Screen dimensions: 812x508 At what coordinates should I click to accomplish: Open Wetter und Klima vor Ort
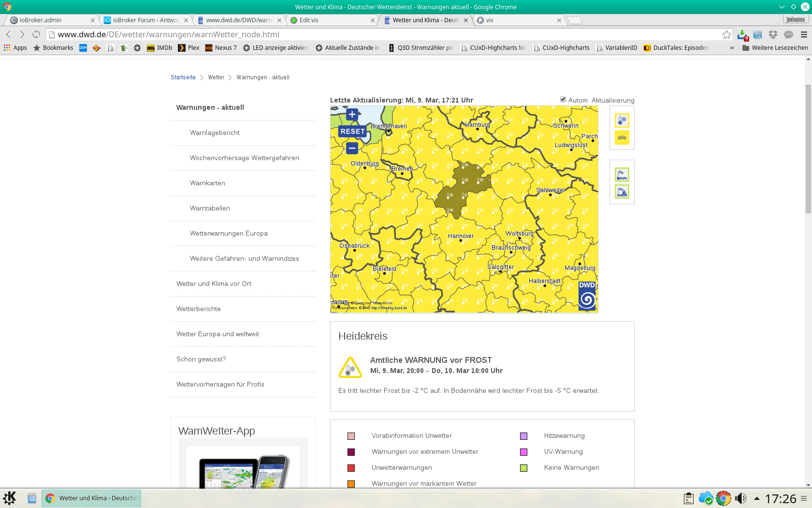[214, 284]
